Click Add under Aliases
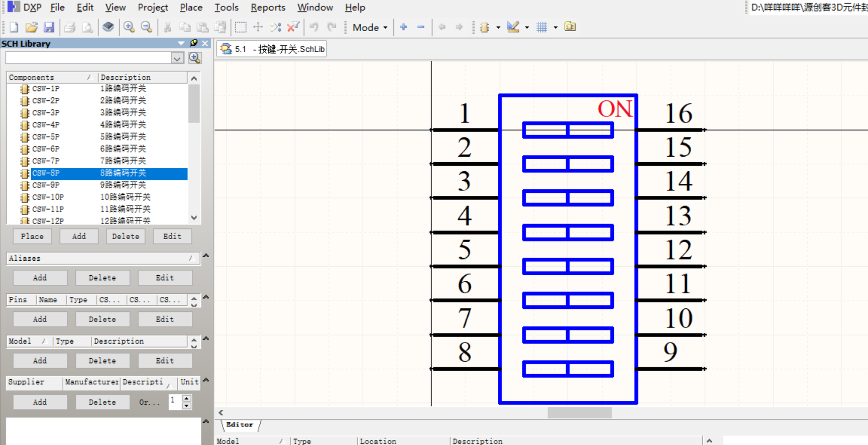 (x=40, y=278)
